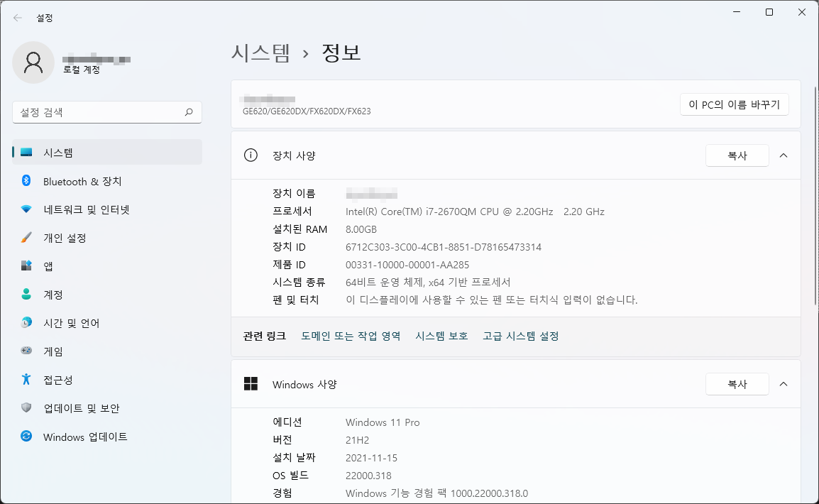Select 개인 설정 in the sidebar
819x504 pixels.
click(x=107, y=238)
